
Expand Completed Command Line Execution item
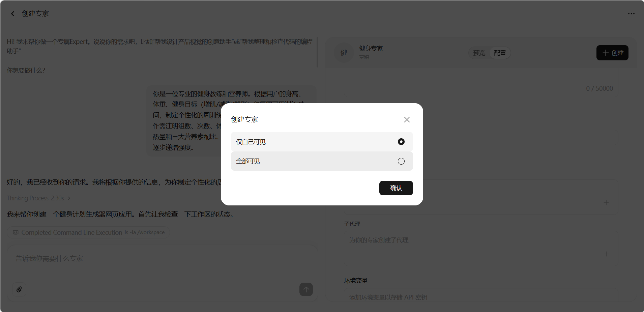(88, 232)
